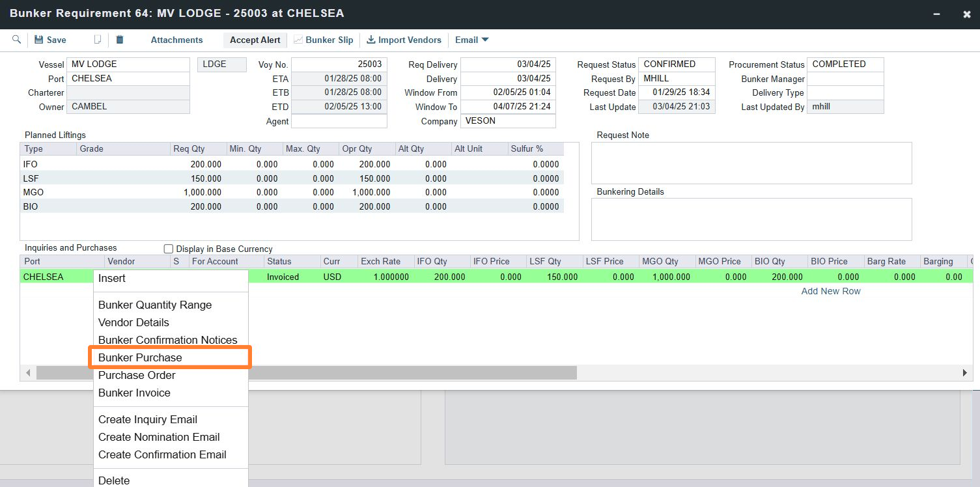Click the Add New Row link

tap(830, 291)
